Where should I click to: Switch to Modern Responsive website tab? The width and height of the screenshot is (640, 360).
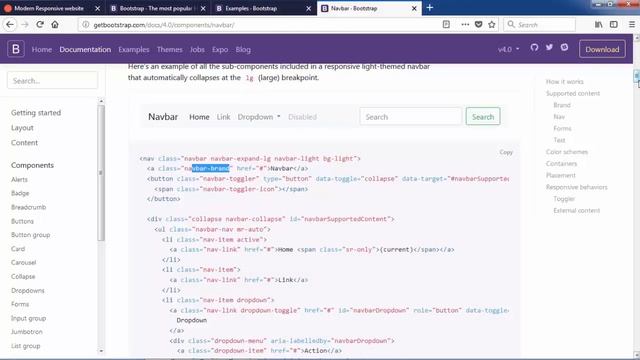coord(49,8)
